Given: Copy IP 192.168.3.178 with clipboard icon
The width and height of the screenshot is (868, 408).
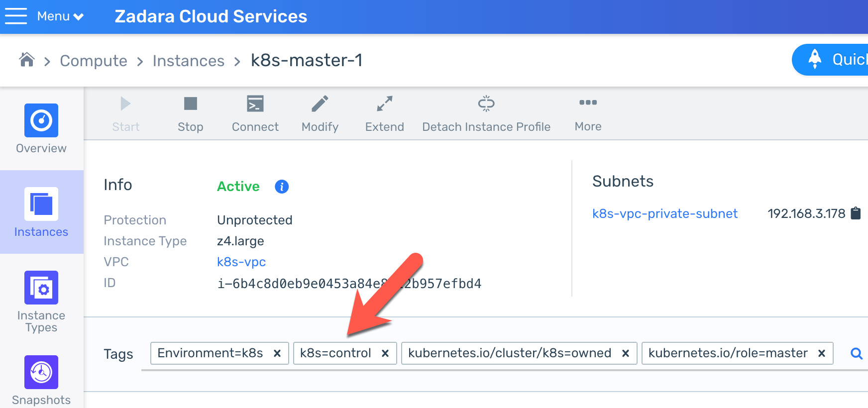Looking at the screenshot, I should 856,213.
